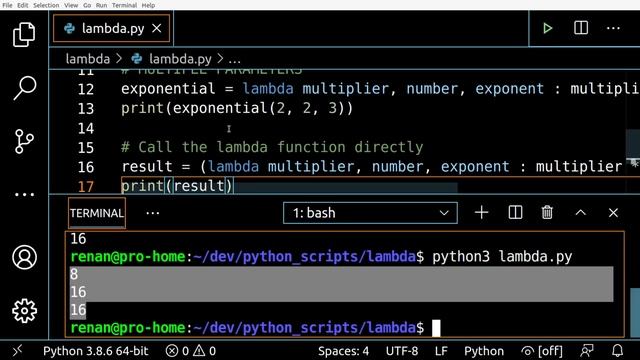Image resolution: width=640 pixels, height=360 pixels.
Task: Click line number 16 in gutter
Action: tap(86, 167)
